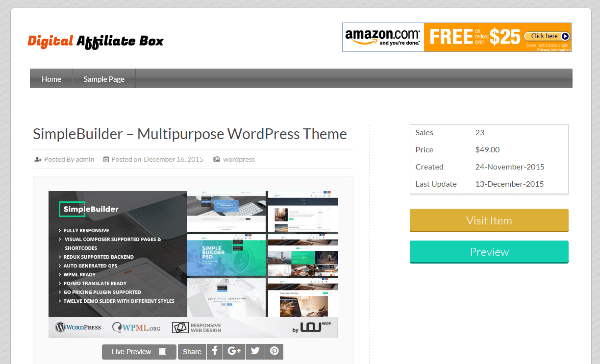Click the Sales value 23
Screen dimensions: 600x364
click(480, 132)
